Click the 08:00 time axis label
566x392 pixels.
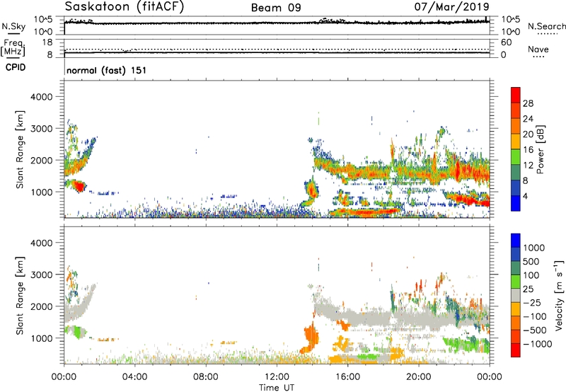pyautogui.click(x=205, y=377)
